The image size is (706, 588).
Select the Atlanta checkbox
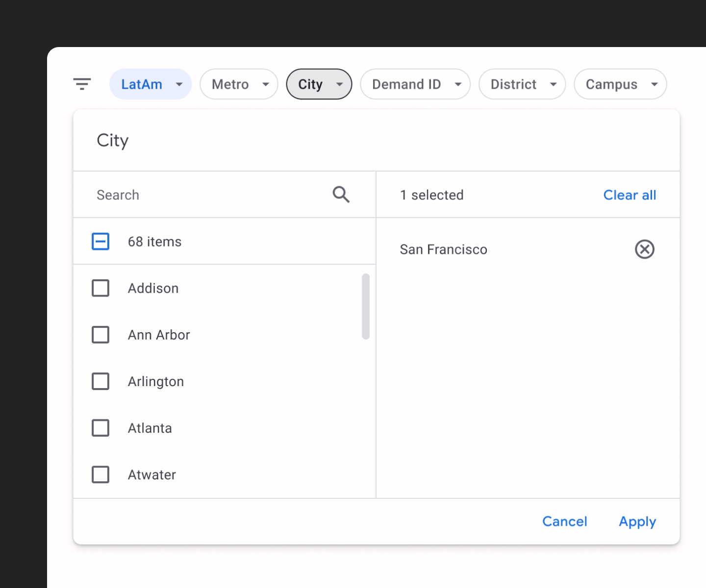(x=100, y=428)
